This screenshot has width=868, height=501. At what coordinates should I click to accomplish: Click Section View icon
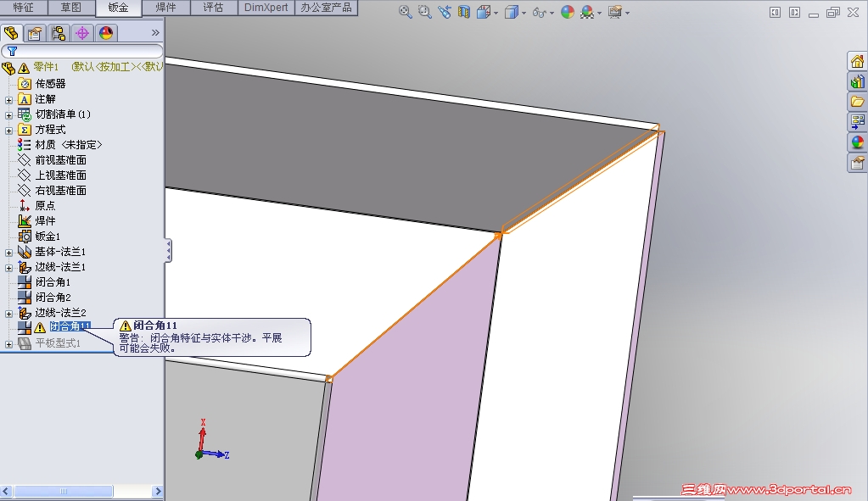pyautogui.click(x=463, y=12)
